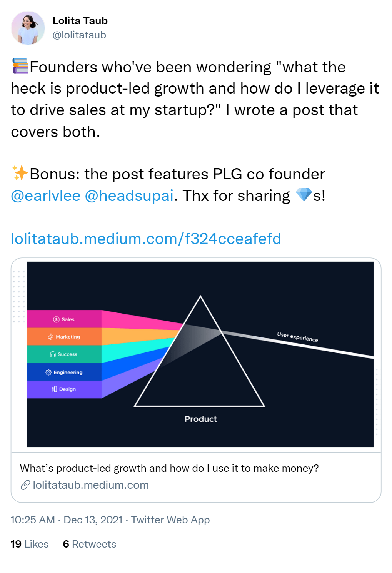
Task: Click the prism article preview image
Action: pyautogui.click(x=200, y=354)
